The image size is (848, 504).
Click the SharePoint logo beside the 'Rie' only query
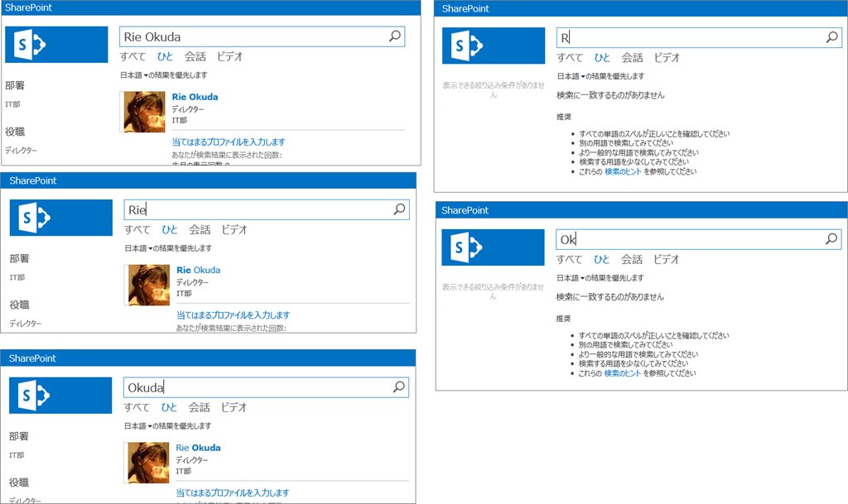point(61,218)
